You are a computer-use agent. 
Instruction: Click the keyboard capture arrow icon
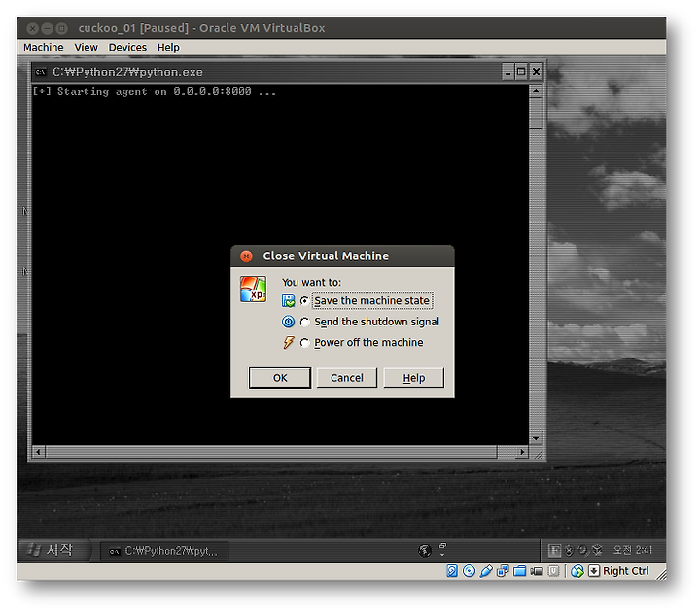[x=594, y=570]
